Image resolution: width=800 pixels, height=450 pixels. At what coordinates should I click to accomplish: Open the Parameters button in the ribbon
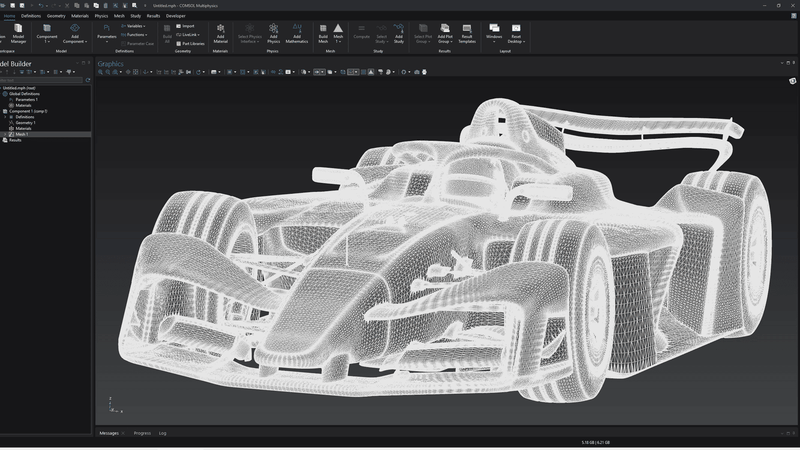tap(107, 34)
